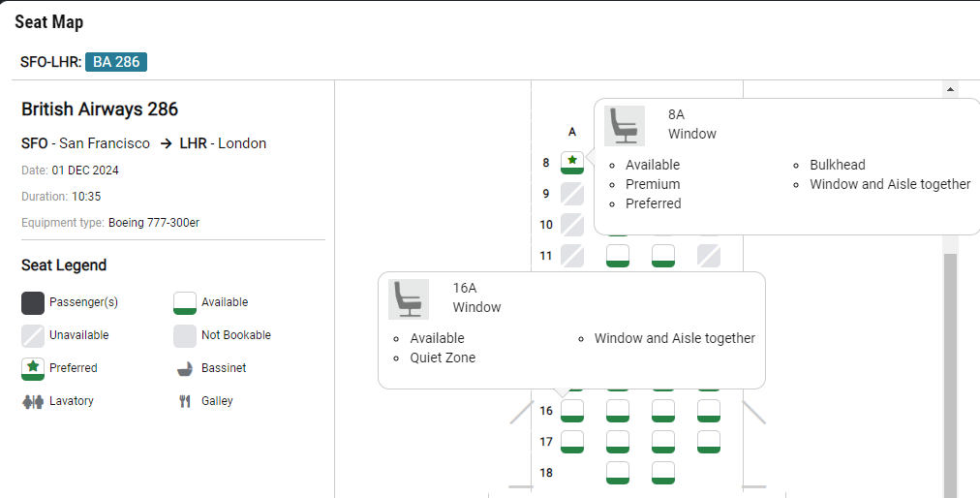This screenshot has height=498, width=980.
Task: Select unavailable seat 9A
Action: pos(572,194)
